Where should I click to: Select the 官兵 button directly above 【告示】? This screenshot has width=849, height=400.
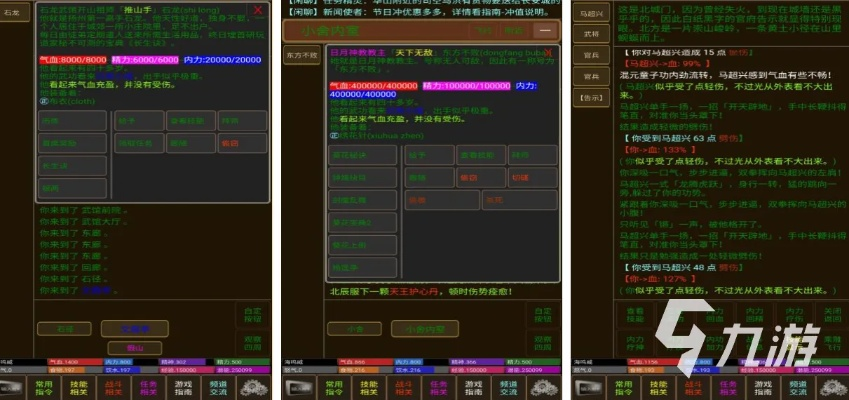[591, 77]
